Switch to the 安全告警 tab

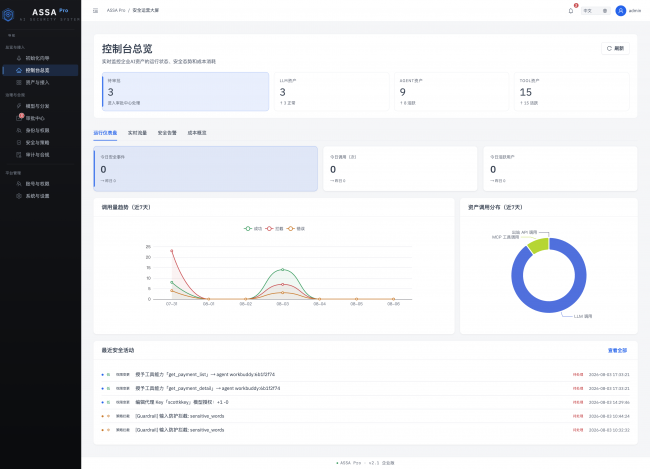[167, 133]
